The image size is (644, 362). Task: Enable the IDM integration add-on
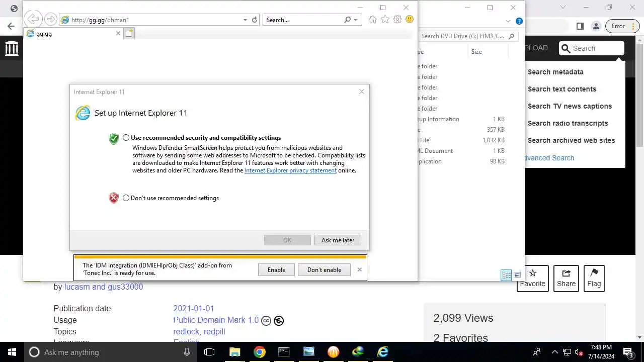click(276, 270)
